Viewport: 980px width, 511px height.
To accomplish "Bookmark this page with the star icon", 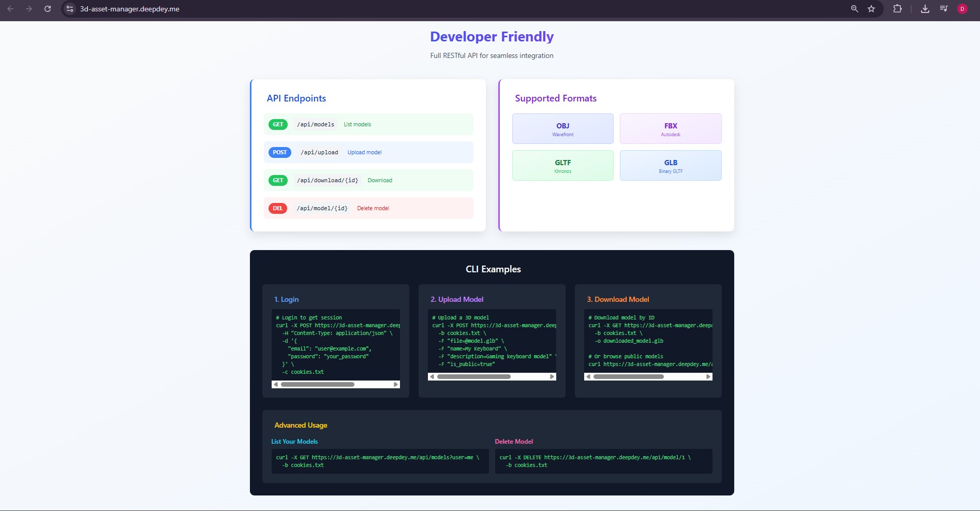I will pyautogui.click(x=872, y=9).
